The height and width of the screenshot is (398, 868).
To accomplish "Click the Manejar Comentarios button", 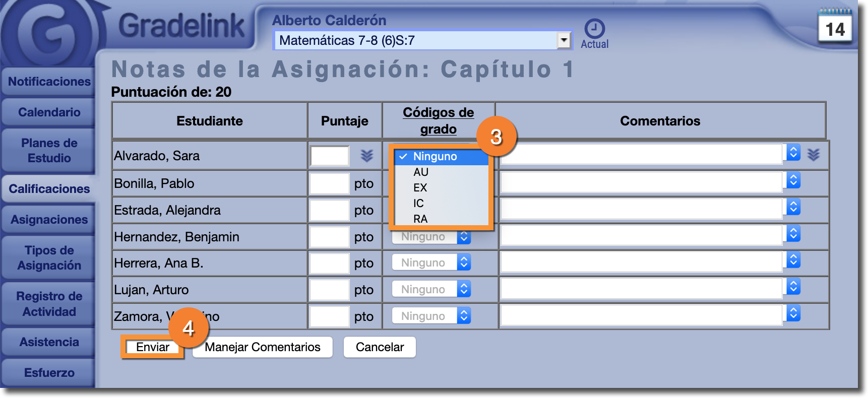I will (262, 347).
